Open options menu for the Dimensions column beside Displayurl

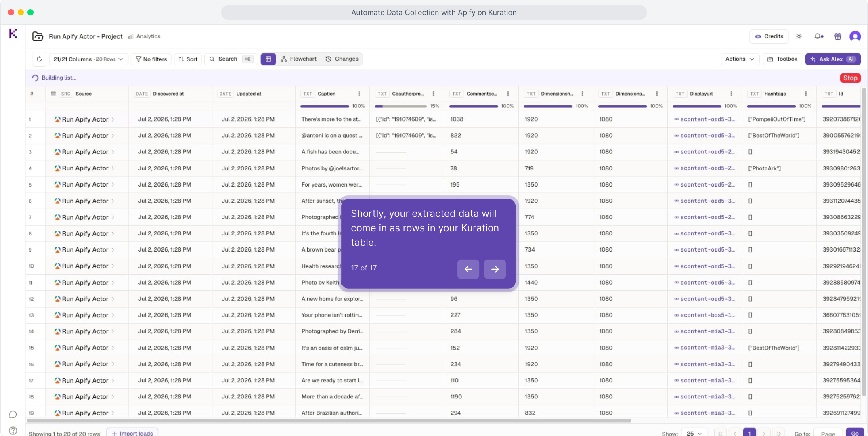657,94
